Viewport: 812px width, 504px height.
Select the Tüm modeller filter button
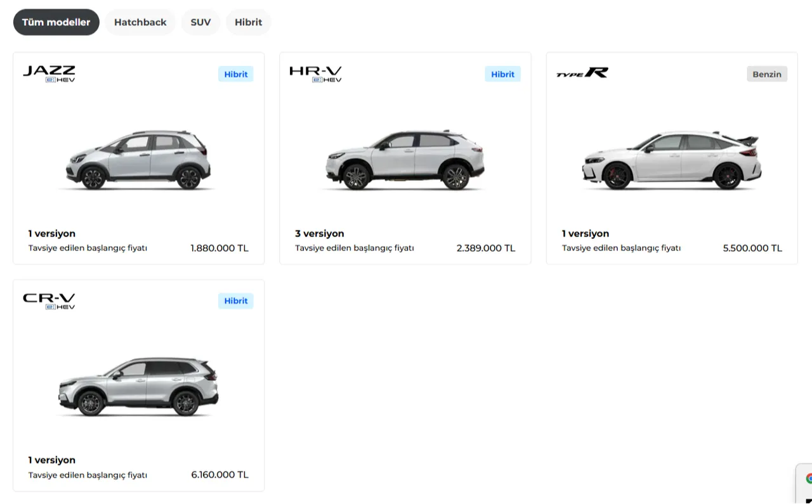[56, 22]
